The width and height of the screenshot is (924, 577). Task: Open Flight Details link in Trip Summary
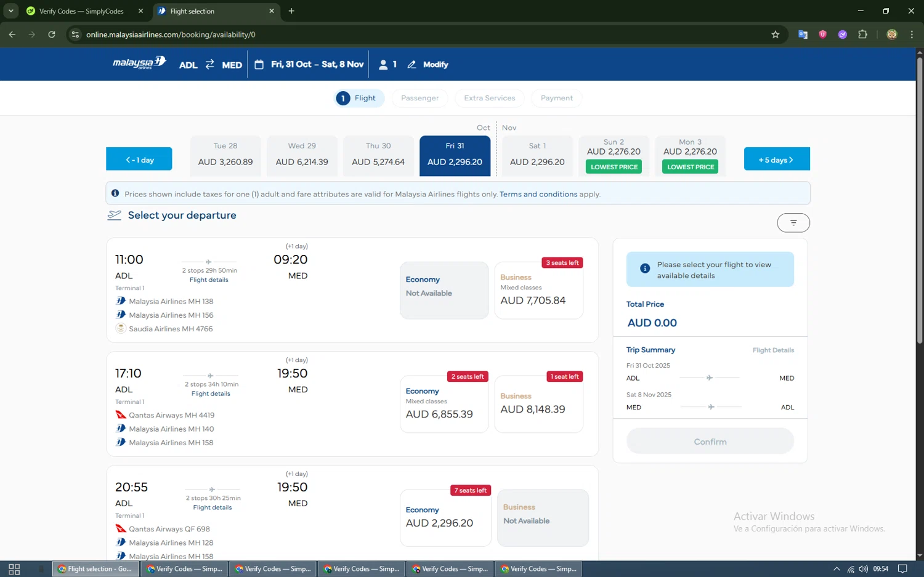coord(773,350)
